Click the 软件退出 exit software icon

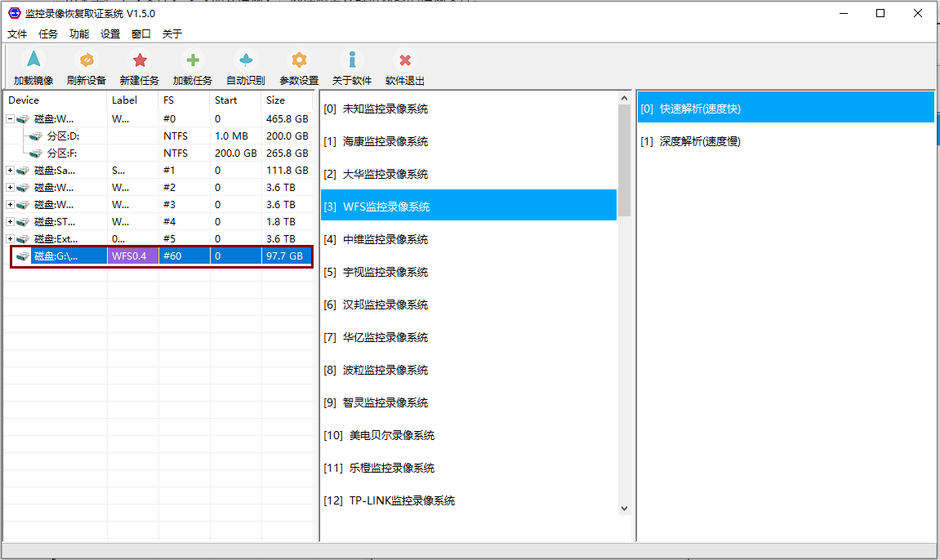(404, 60)
